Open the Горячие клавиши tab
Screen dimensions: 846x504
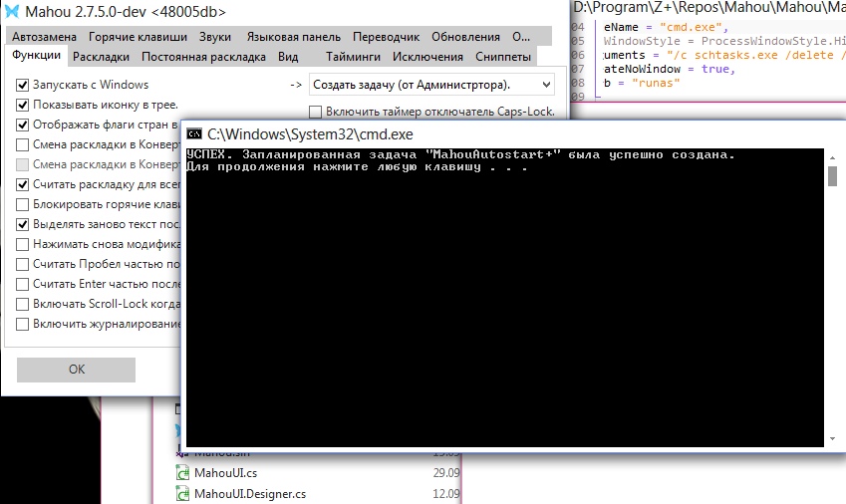point(139,37)
